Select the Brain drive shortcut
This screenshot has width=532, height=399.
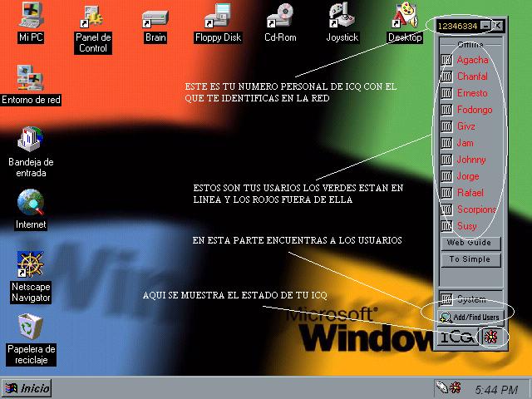[155, 19]
